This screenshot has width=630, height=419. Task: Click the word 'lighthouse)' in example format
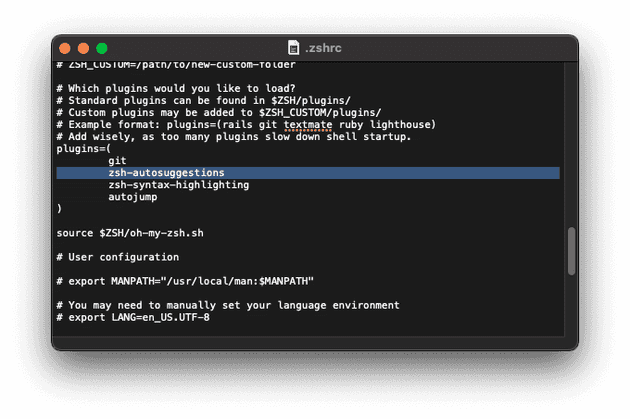pyautogui.click(x=403, y=125)
